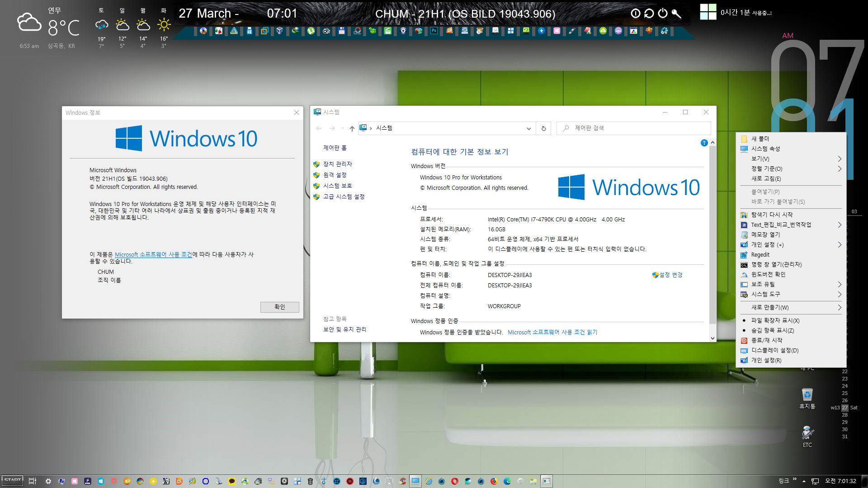This screenshot has height=488, width=868.
Task: Open the Microsoft 소프트웨어 사용 조건 link in Windows 정보
Action: click(154, 254)
